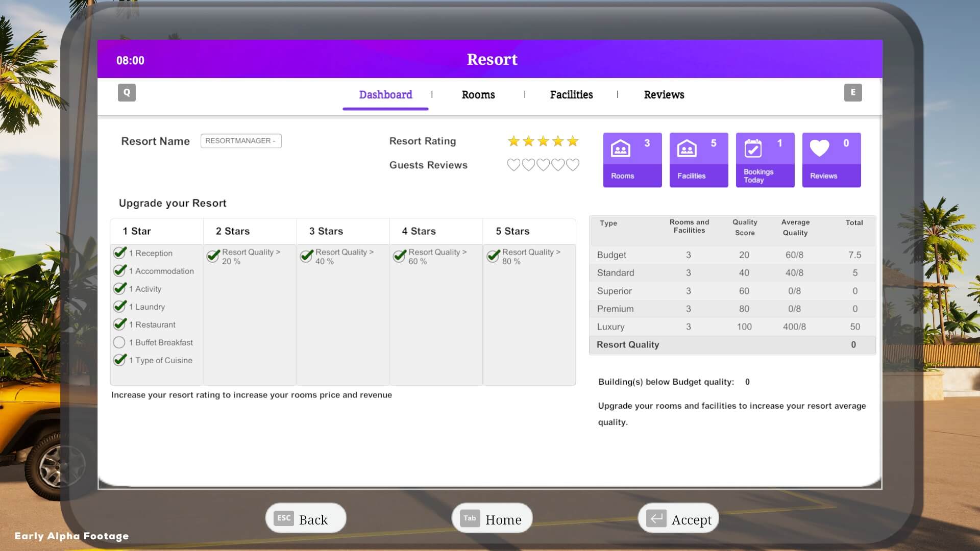Enable the 1 Buffet Breakfast option
The image size is (980, 551).
pos(120,342)
